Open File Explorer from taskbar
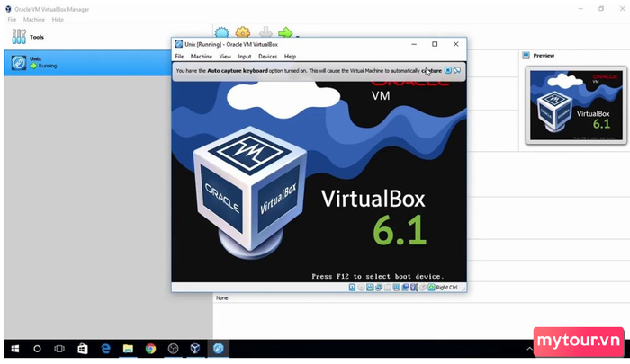This screenshot has height=364, width=630. [128, 349]
